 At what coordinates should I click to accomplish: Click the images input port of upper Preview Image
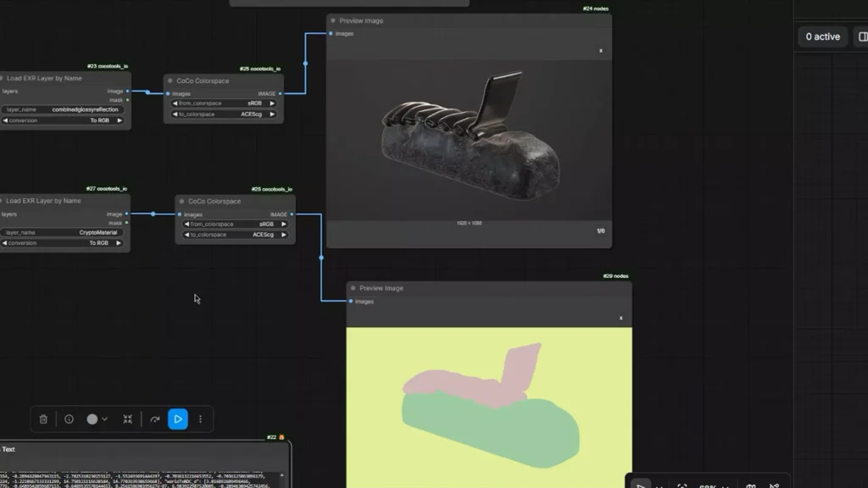pyautogui.click(x=331, y=34)
